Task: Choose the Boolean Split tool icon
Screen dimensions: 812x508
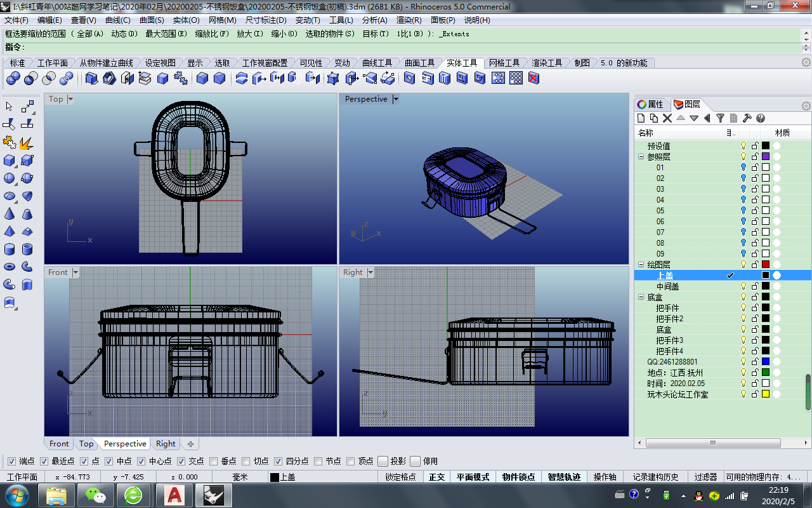Action: coord(67,78)
